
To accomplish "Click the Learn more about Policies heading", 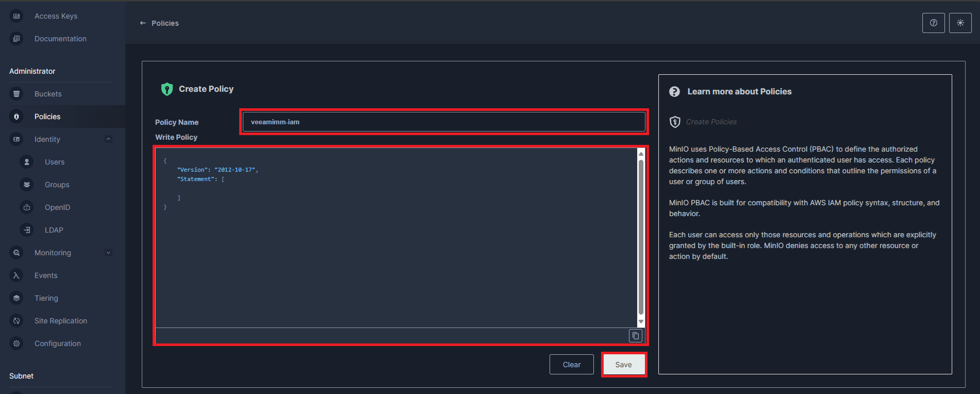I will point(739,92).
